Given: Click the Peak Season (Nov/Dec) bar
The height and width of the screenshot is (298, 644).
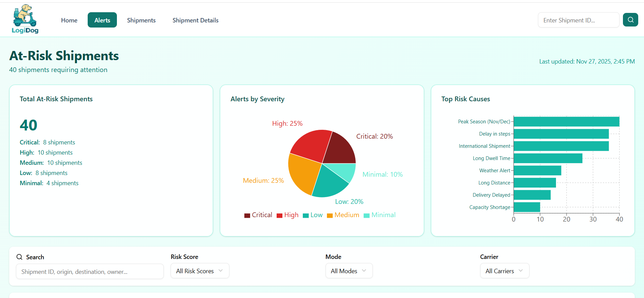Looking at the screenshot, I should point(567,122).
